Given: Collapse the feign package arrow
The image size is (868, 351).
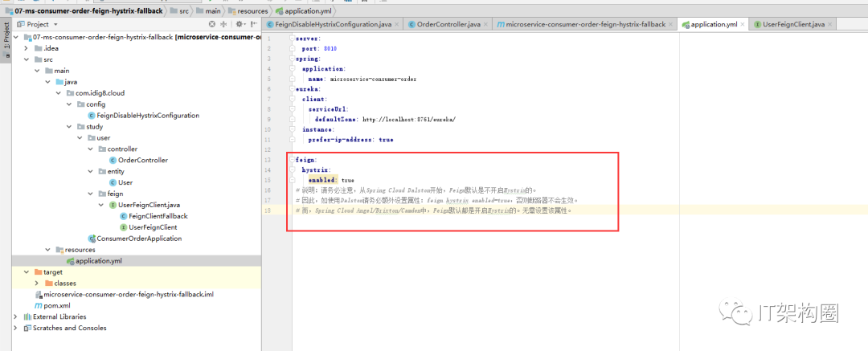Looking at the screenshot, I should tap(90, 194).
